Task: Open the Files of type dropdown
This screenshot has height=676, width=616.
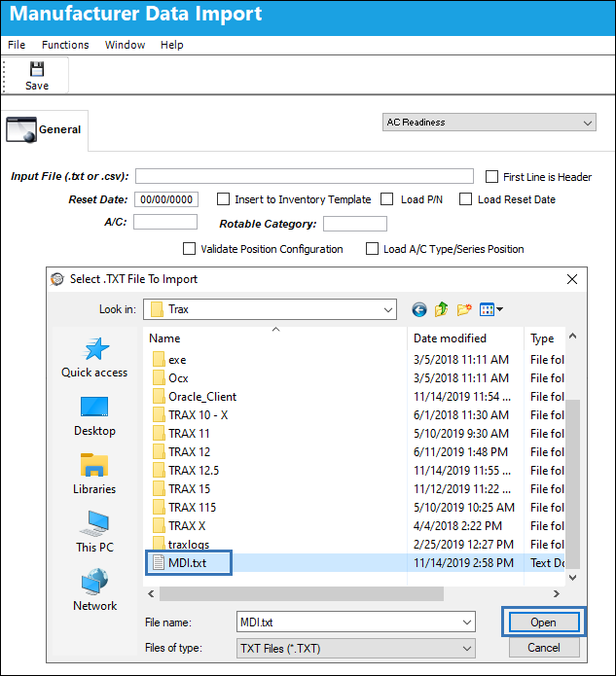Action: click(356, 649)
